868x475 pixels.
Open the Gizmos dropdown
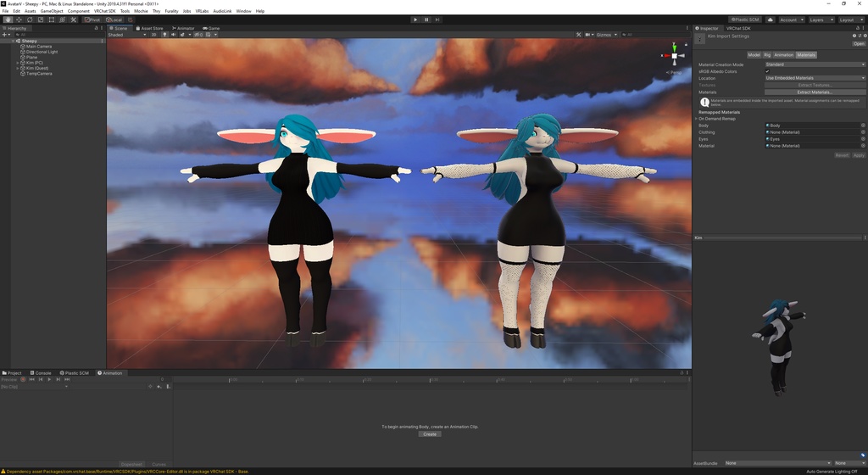pos(607,34)
